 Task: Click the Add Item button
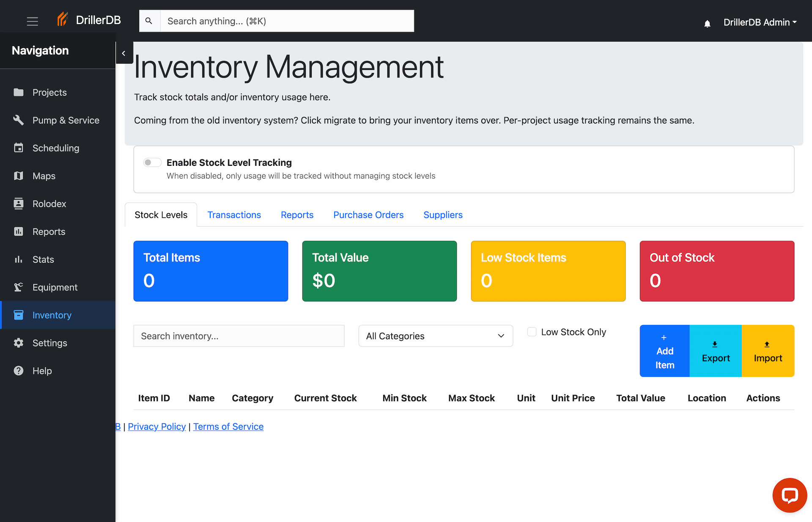664,351
